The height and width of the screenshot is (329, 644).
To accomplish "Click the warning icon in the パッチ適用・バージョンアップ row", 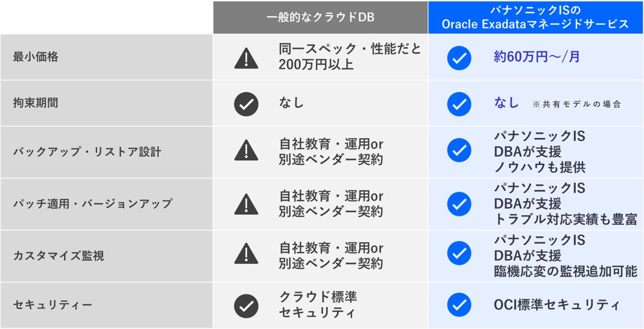I will coord(246,203).
